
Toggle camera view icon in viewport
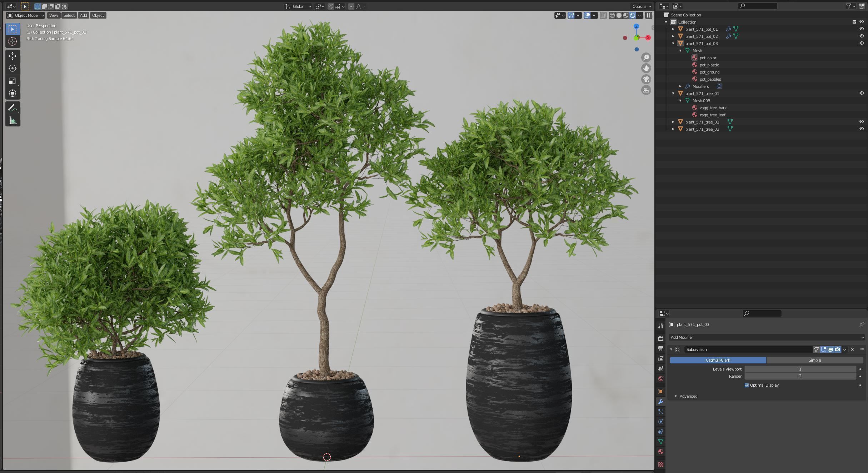[x=646, y=79]
